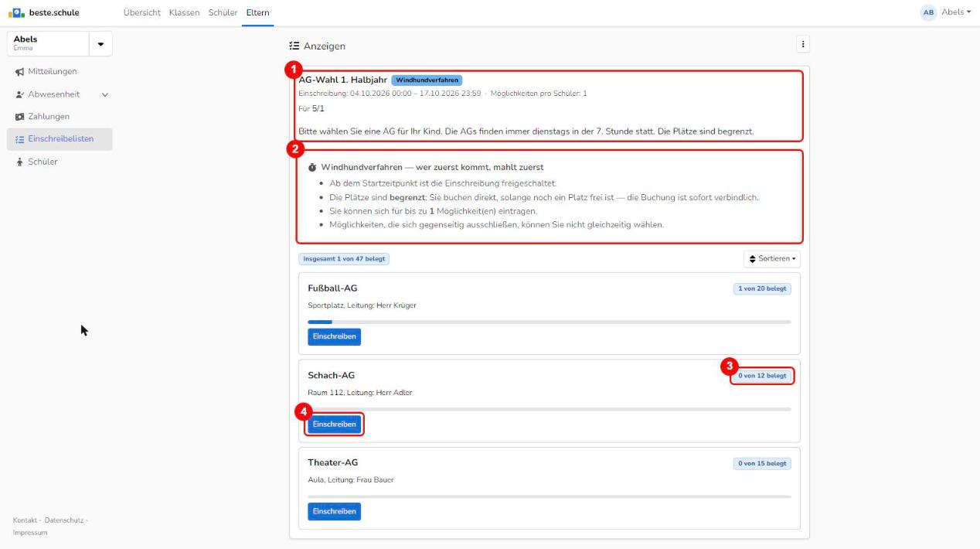Open the Schüler tab in top navigation
The width and height of the screenshot is (980, 549).
tap(223, 12)
